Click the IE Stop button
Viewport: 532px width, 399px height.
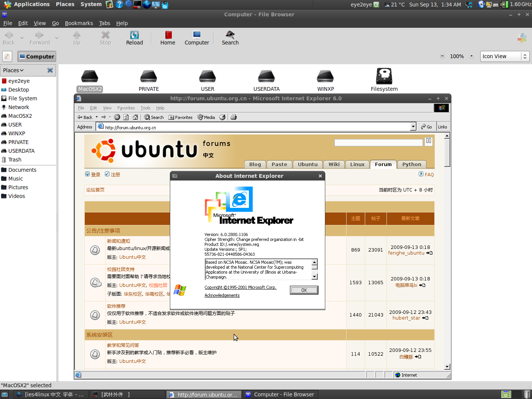point(117,117)
